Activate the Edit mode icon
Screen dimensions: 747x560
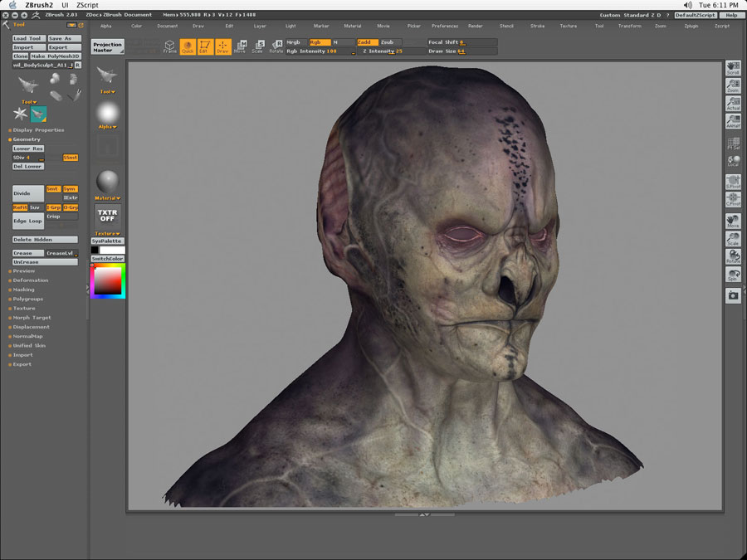click(x=204, y=46)
